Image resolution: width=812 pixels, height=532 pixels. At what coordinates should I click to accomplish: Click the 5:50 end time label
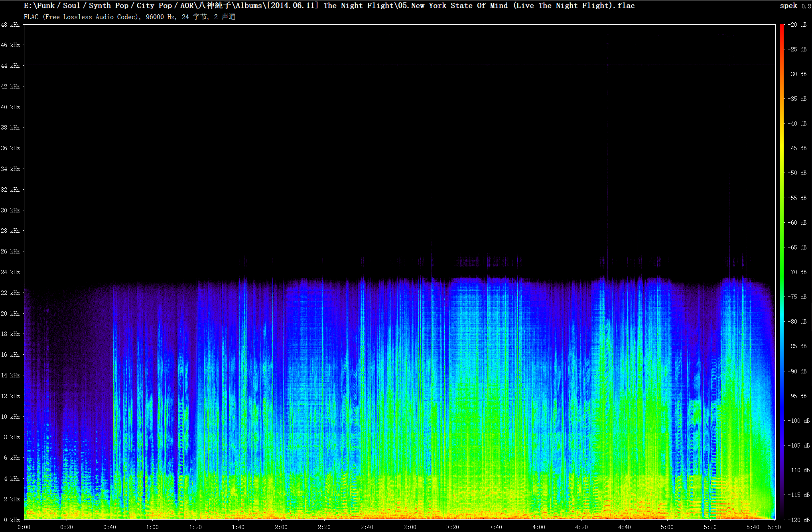[775, 527]
